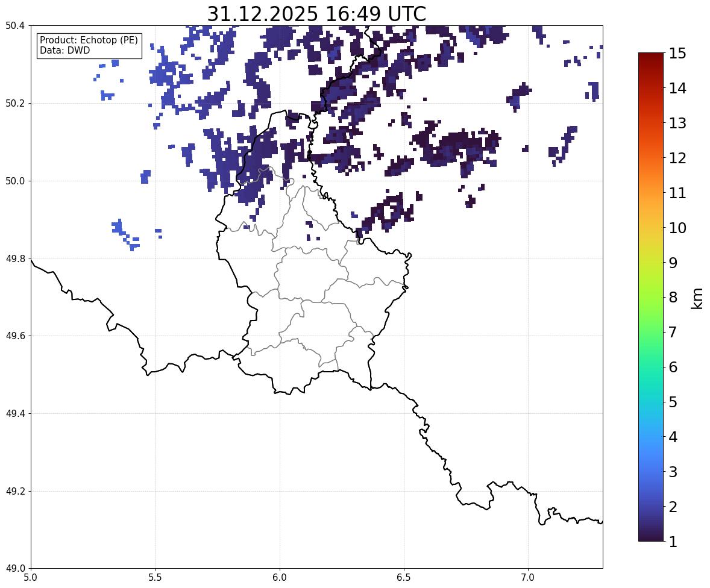The width and height of the screenshot is (710, 588).
Task: Click the colorbar km unit label
Action: coord(697,298)
